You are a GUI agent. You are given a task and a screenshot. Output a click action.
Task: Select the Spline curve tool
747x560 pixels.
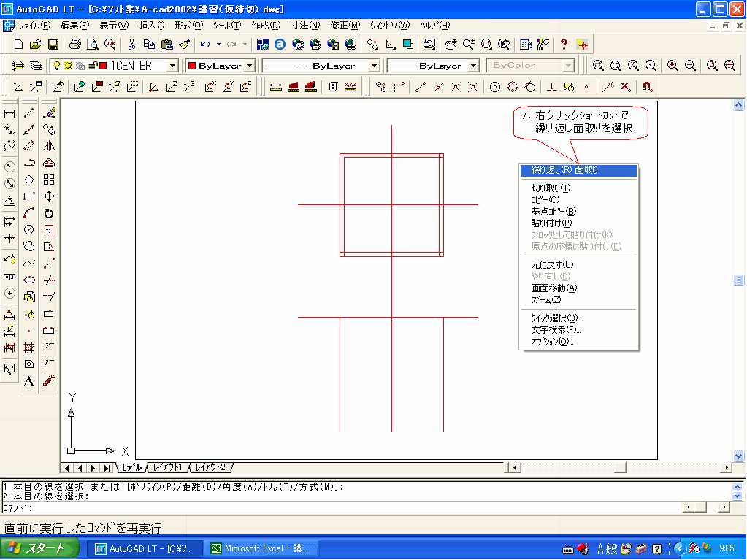(x=29, y=263)
